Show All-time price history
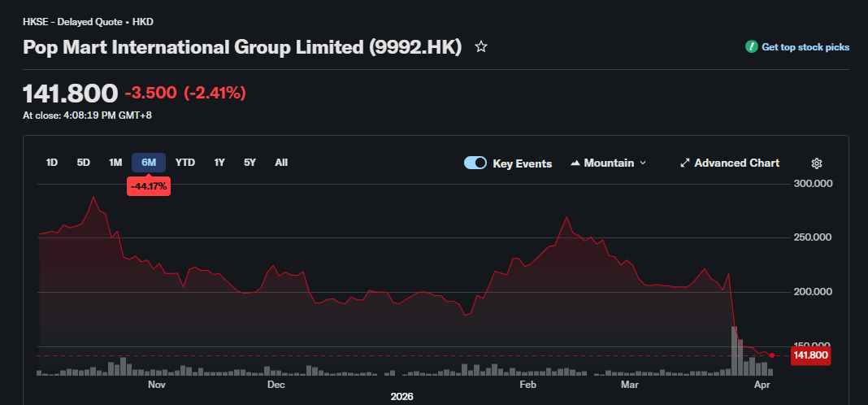The image size is (868, 405). click(281, 163)
